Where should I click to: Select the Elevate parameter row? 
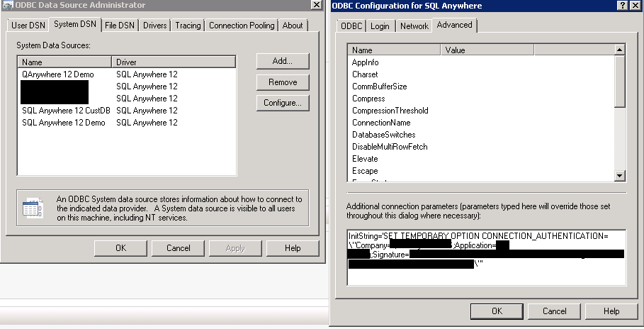point(365,159)
